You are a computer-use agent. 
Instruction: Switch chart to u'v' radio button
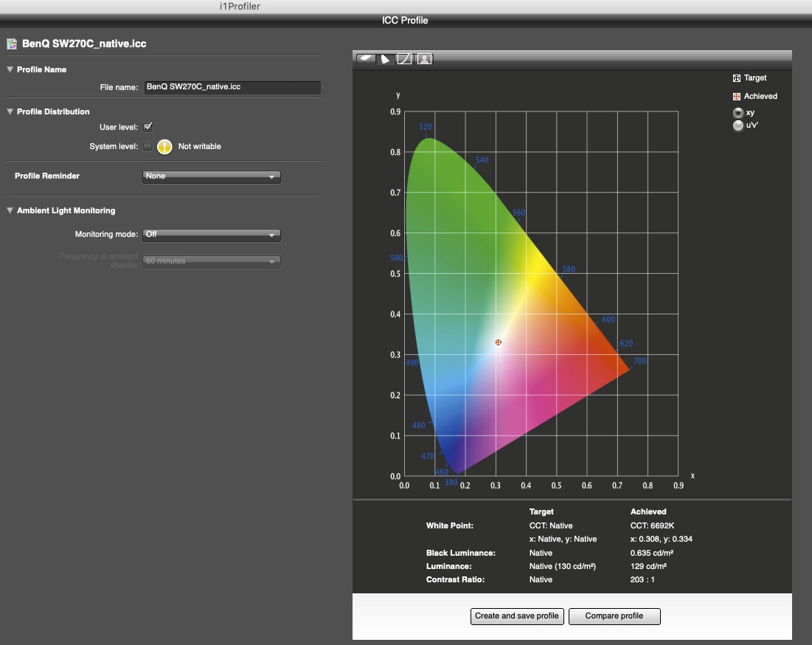point(738,126)
